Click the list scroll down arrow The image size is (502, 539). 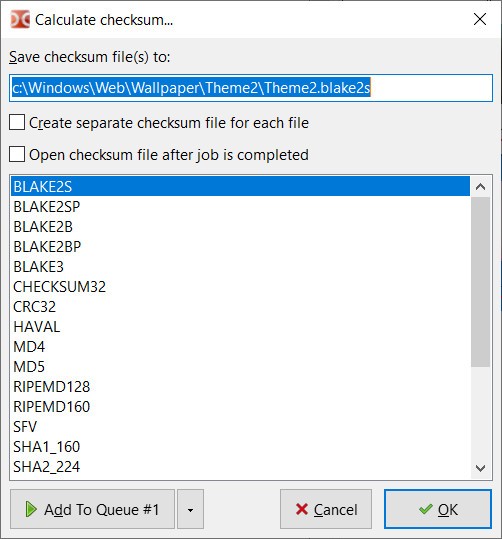[x=480, y=468]
